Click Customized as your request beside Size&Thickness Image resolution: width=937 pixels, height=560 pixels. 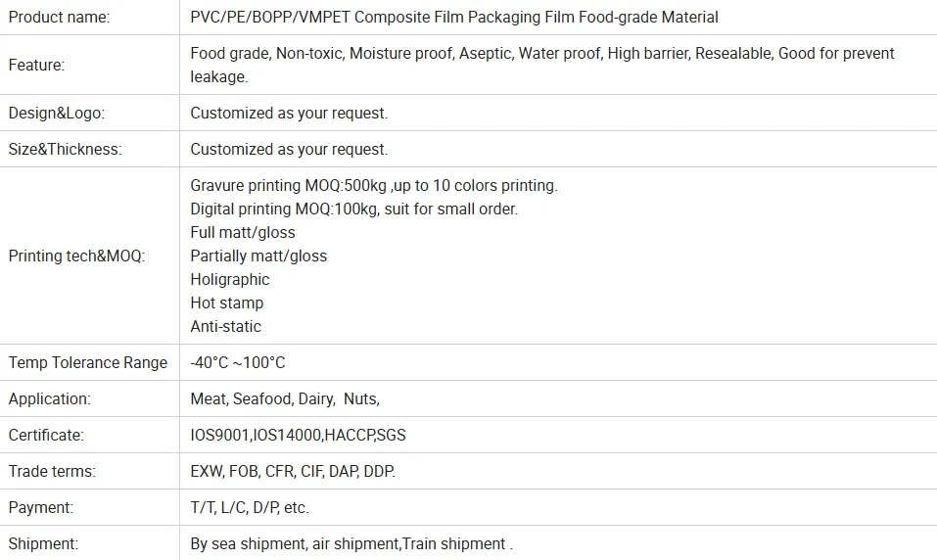(289, 149)
